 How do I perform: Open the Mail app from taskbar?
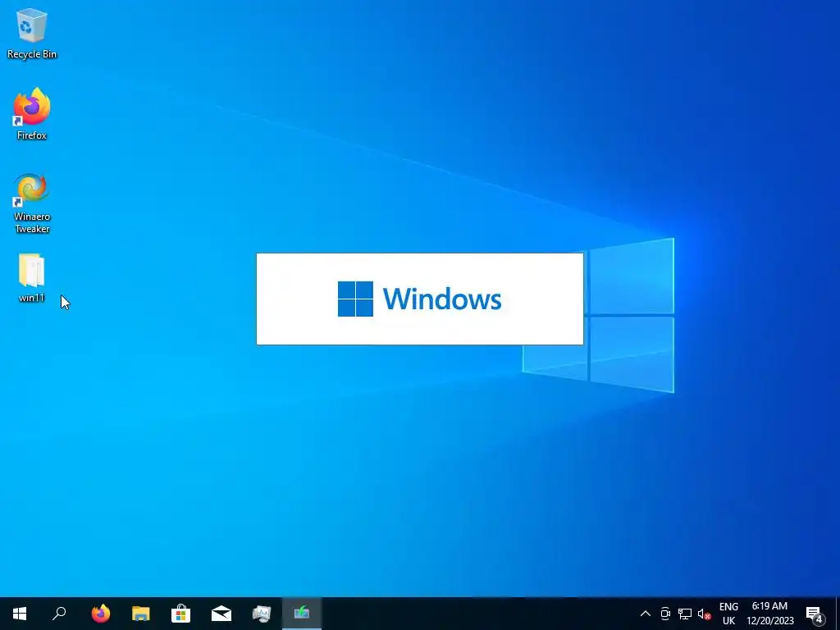click(221, 614)
